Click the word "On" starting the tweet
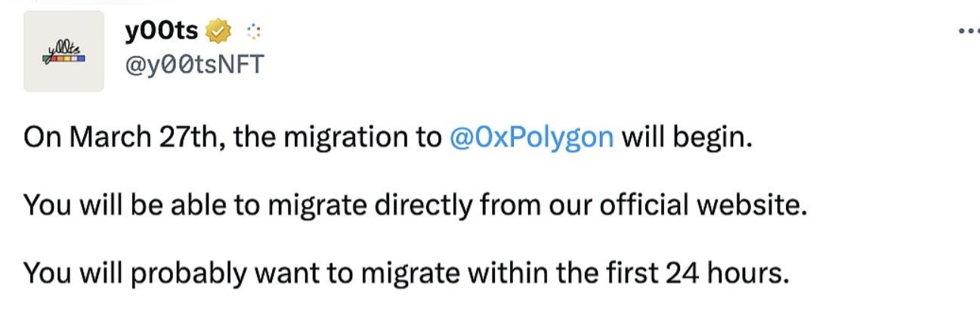 [x=39, y=139]
